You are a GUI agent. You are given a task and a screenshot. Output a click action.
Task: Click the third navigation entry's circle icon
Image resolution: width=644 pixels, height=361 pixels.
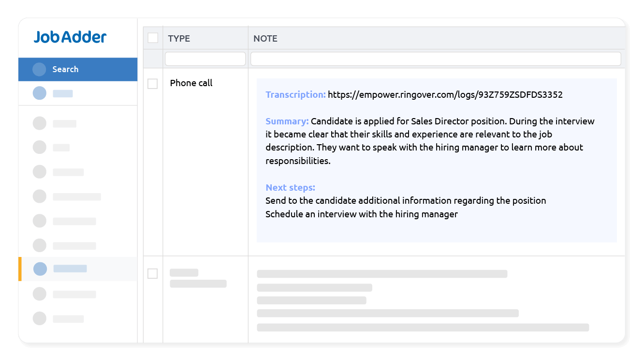click(40, 172)
